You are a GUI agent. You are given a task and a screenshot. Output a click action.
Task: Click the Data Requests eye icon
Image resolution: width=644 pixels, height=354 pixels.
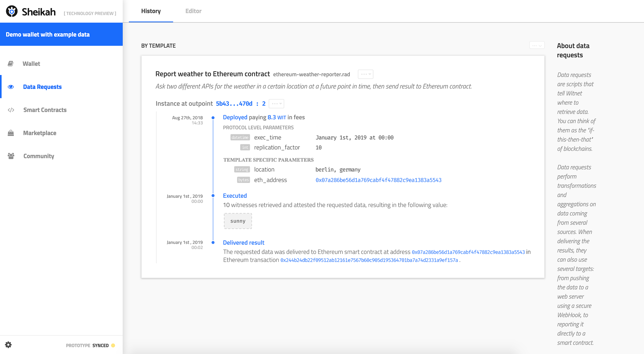coord(11,87)
